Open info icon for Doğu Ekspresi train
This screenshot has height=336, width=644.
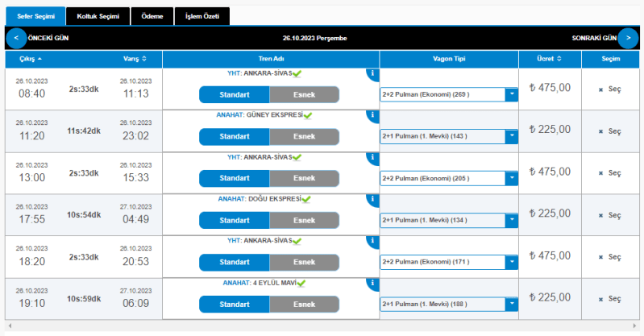point(372,200)
